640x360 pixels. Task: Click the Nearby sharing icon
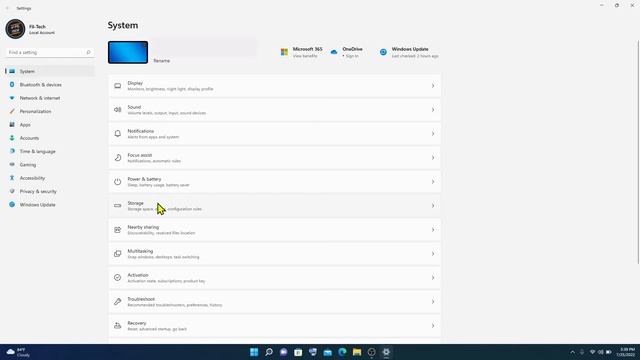tap(118, 230)
